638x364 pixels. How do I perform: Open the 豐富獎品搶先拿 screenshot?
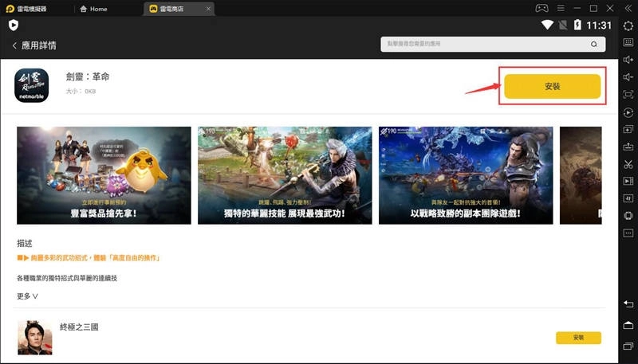point(104,175)
